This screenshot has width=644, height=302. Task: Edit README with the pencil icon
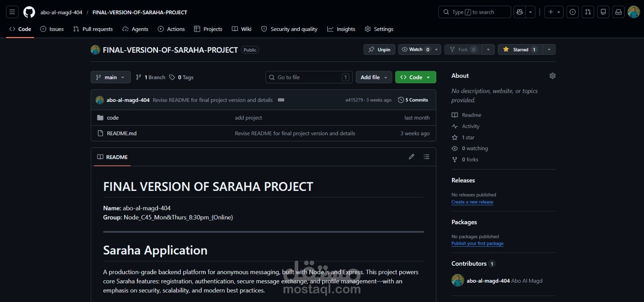[x=411, y=157]
